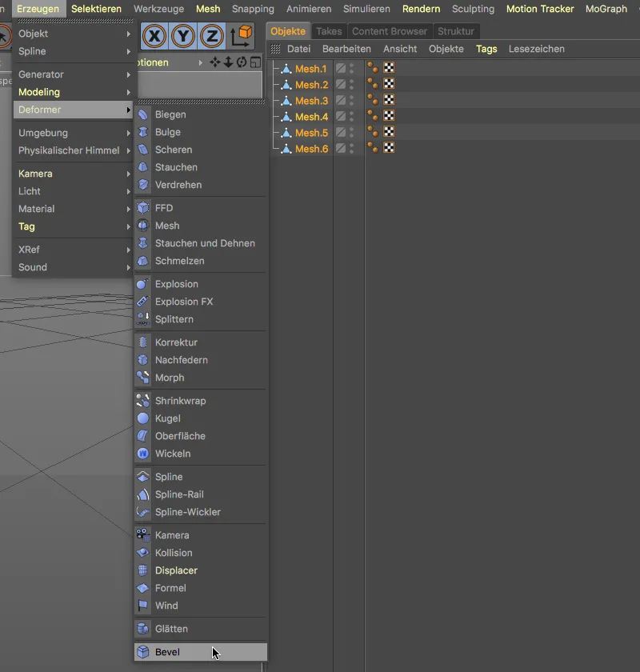Expand the Spline submenu in Erzeugen
The width and height of the screenshot is (640, 672).
[x=74, y=51]
